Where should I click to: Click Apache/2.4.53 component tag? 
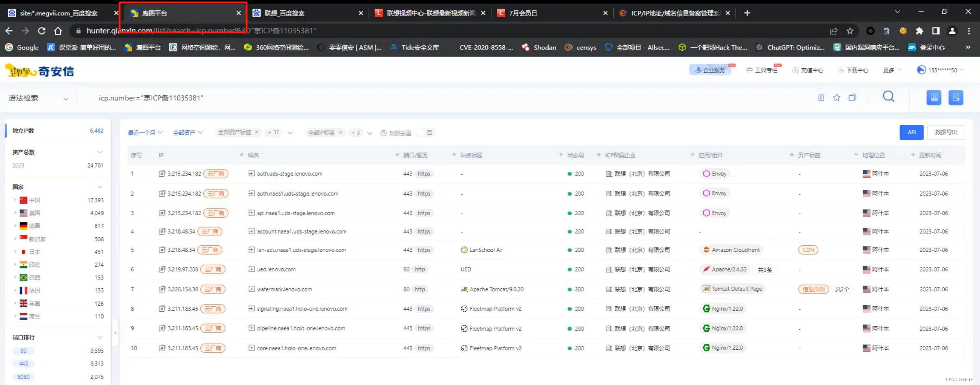click(x=725, y=269)
